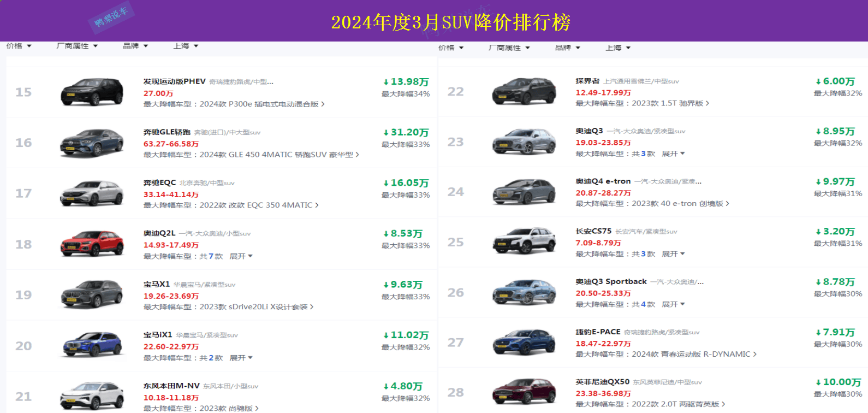868x413 pixels.
Task: Open 2023款 40 e-tron 创境版 trim link
Action: pyautogui.click(x=680, y=204)
